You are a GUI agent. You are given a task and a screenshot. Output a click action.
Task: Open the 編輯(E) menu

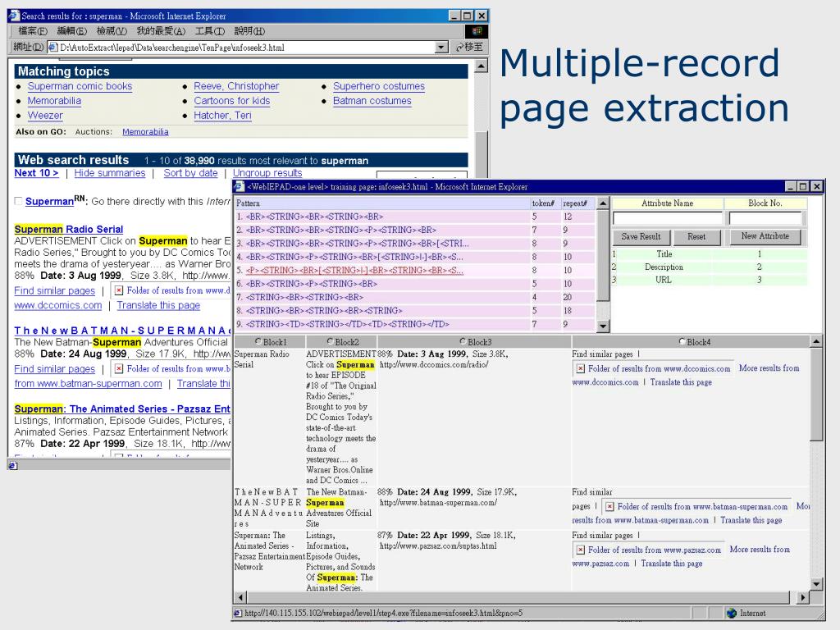click(x=72, y=31)
